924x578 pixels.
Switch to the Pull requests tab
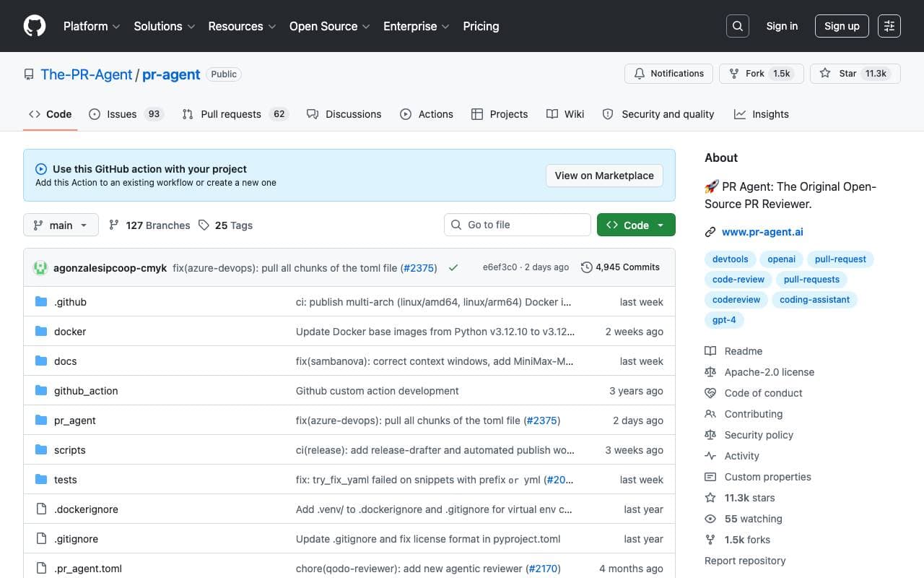point(235,114)
